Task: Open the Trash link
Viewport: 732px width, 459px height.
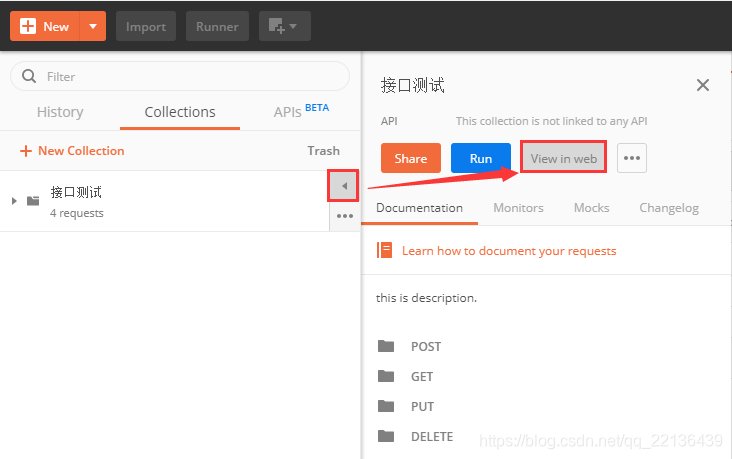Action: 323,151
